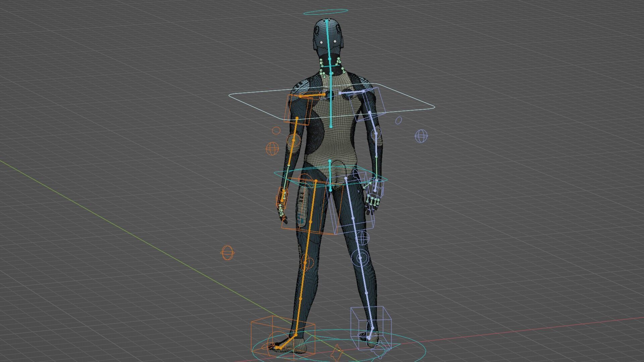Select the lavender foot bone
Screen dimensions: 644x362
(371, 333)
